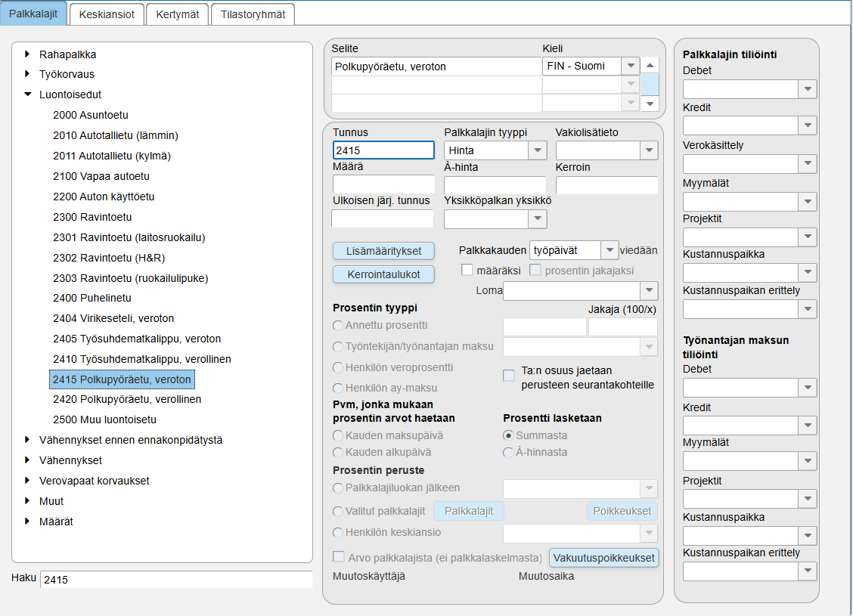The height and width of the screenshot is (616, 853).
Task: Open the Kieli FIN - Suomi dropdown
Action: pos(631,66)
